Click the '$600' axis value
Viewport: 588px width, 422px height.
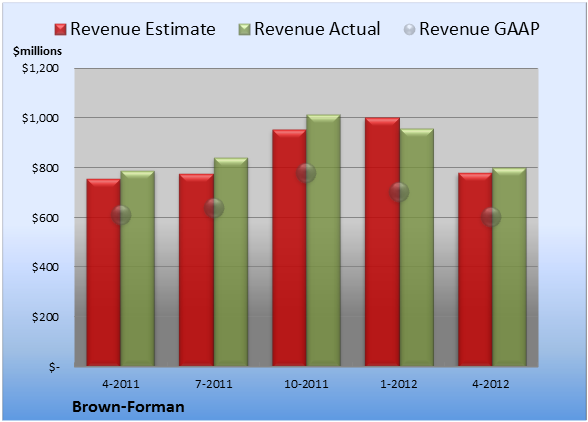click(45, 218)
